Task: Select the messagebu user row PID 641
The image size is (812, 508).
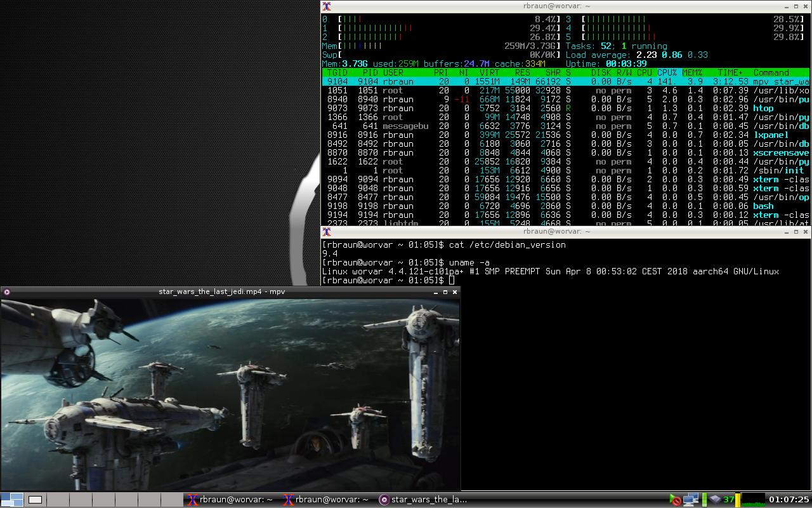Action: tap(566, 126)
